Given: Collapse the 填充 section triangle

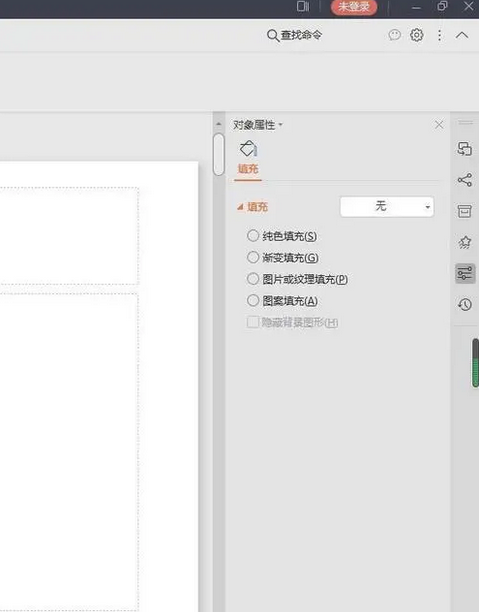Looking at the screenshot, I should click(240, 207).
